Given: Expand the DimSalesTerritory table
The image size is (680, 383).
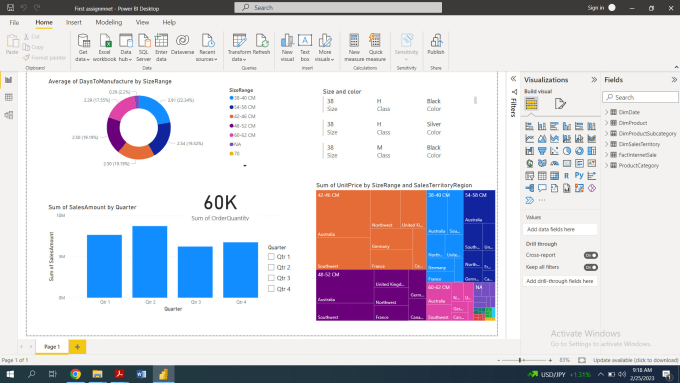Looking at the screenshot, I should click(607, 144).
